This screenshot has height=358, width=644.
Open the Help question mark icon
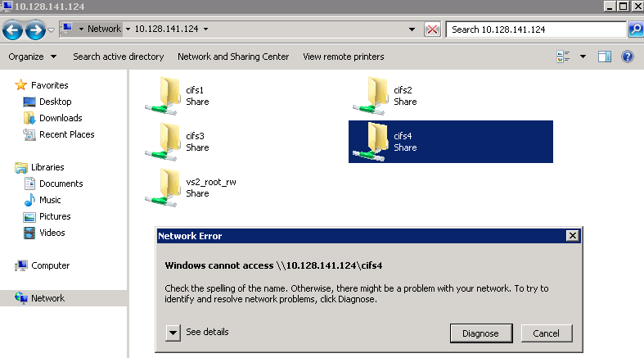(x=628, y=57)
